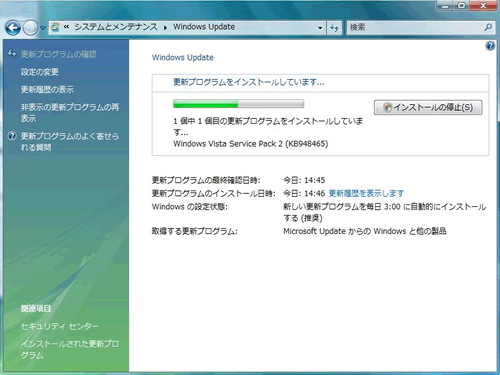Click the Forward navigation arrow button
This screenshot has width=500, height=375.
pos(30,28)
